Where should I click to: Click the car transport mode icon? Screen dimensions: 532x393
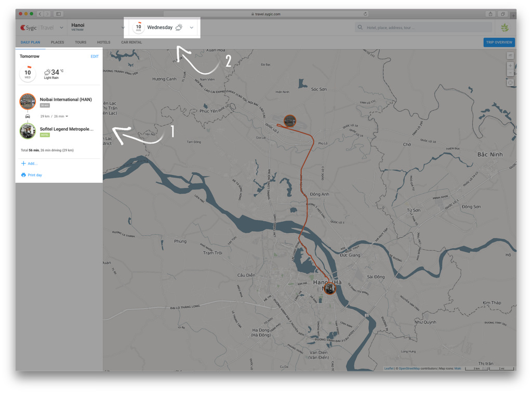tap(28, 116)
